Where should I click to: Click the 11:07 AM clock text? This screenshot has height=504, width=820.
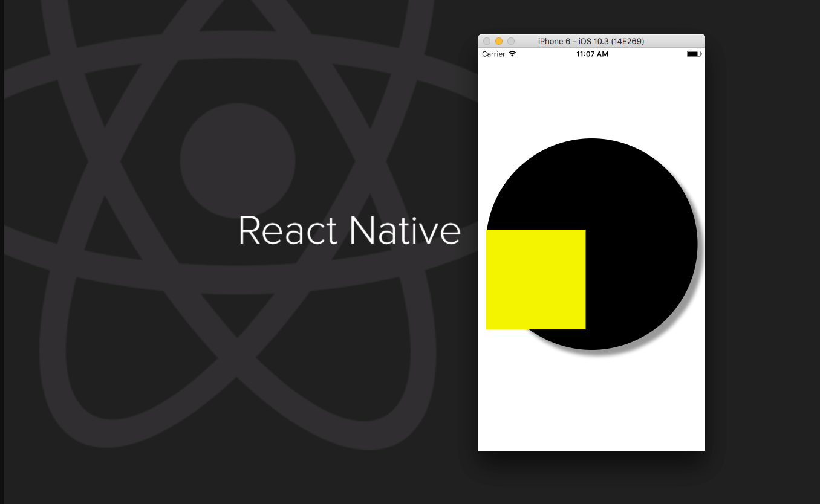(592, 54)
